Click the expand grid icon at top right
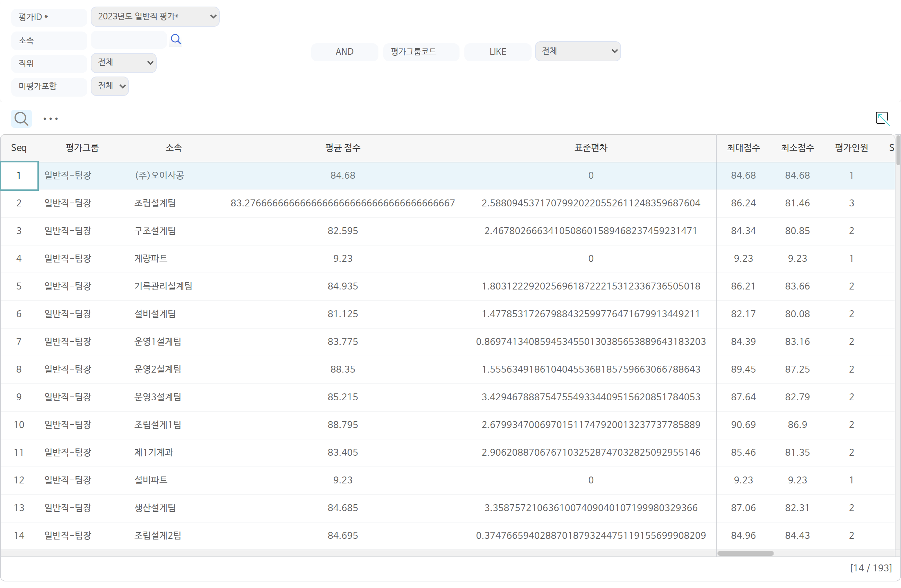Screen dimensions: 901x588 point(882,118)
